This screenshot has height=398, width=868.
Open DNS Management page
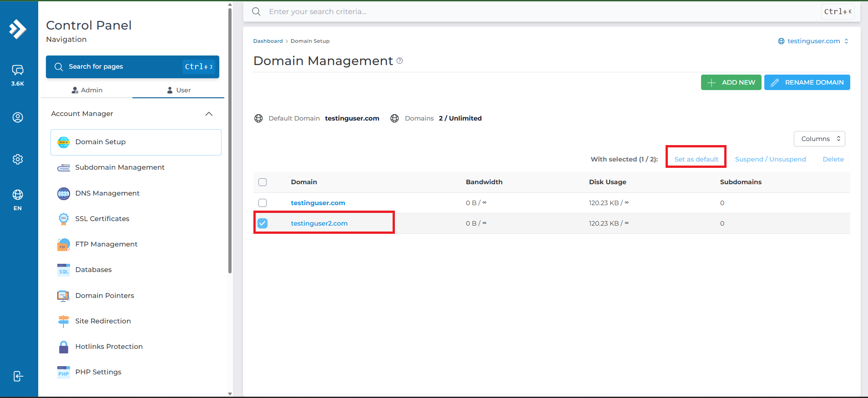[136, 193]
